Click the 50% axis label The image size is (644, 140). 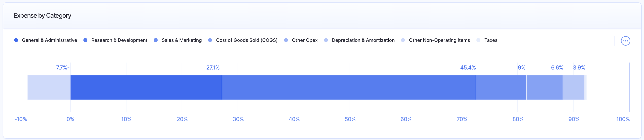[x=350, y=119]
